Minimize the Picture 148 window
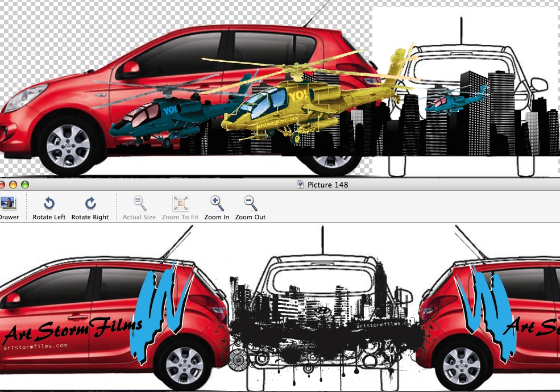The width and height of the screenshot is (560, 392). [13, 185]
